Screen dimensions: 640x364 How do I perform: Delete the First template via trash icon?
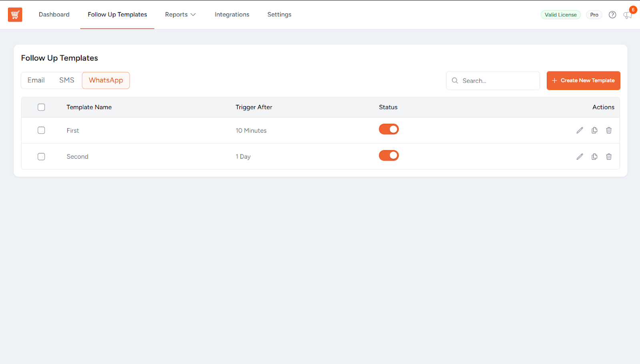point(608,130)
